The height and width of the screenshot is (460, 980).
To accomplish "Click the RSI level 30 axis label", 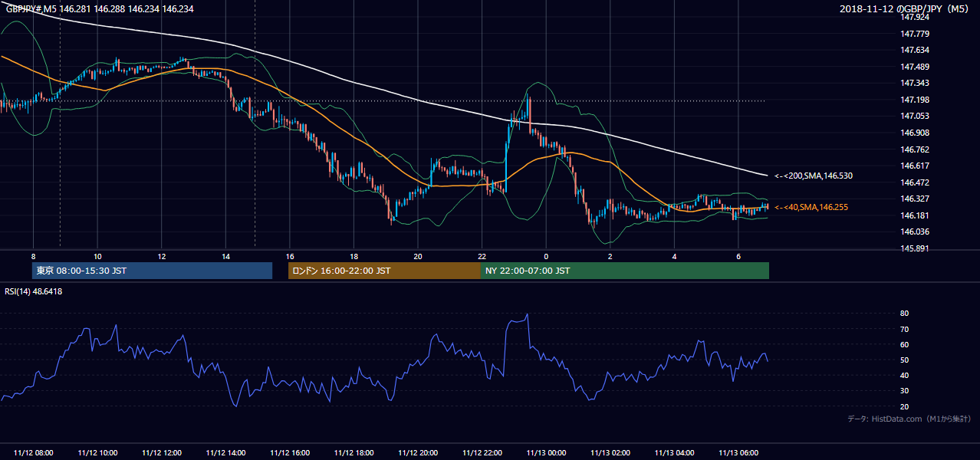I will click(904, 391).
